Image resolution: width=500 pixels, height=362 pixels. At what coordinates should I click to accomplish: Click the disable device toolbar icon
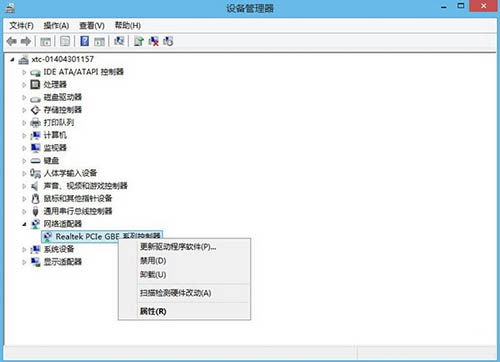(168, 41)
